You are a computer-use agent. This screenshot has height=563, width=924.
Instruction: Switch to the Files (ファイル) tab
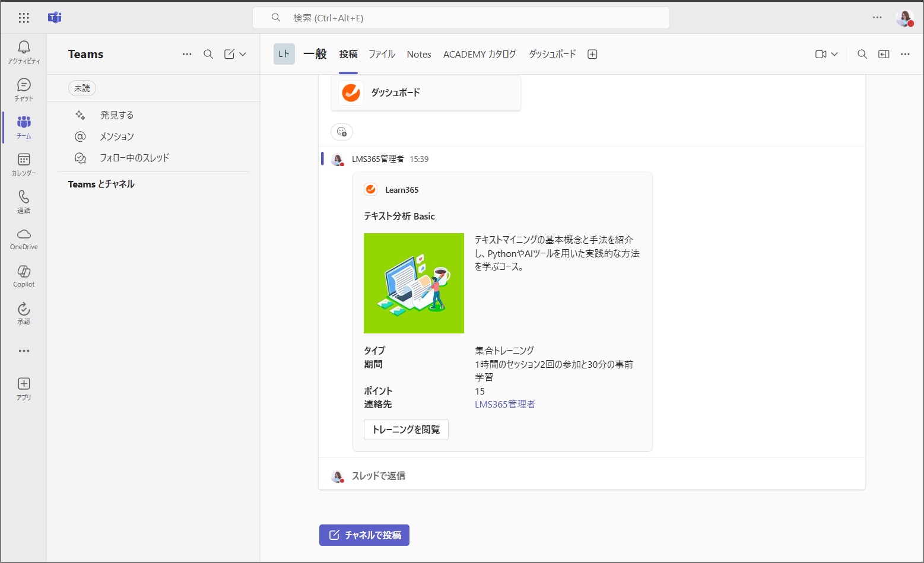[382, 54]
